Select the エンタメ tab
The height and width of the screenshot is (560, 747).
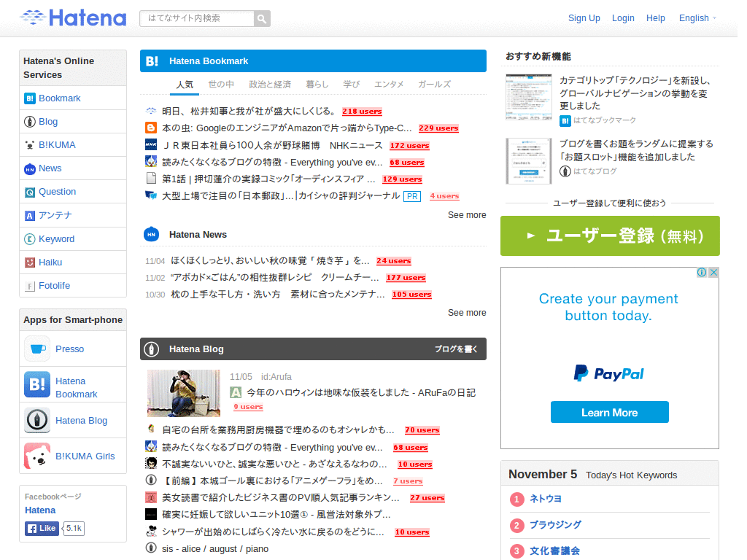point(389,85)
